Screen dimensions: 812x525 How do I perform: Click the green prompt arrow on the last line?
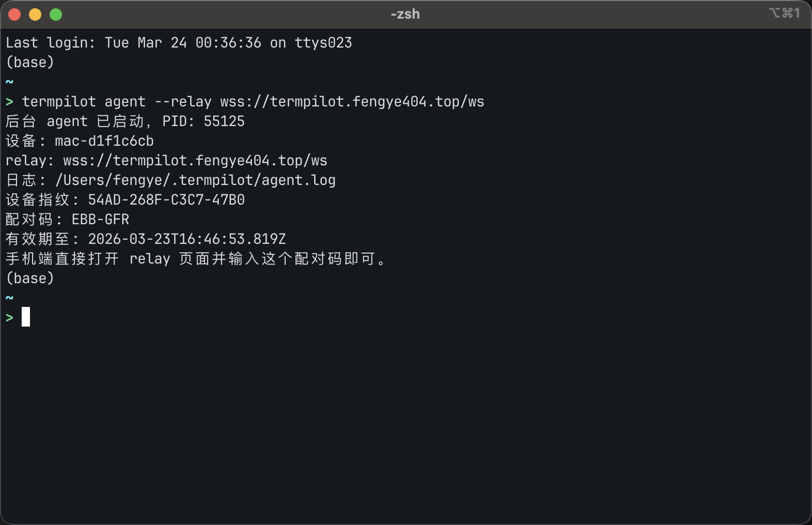(x=9, y=317)
